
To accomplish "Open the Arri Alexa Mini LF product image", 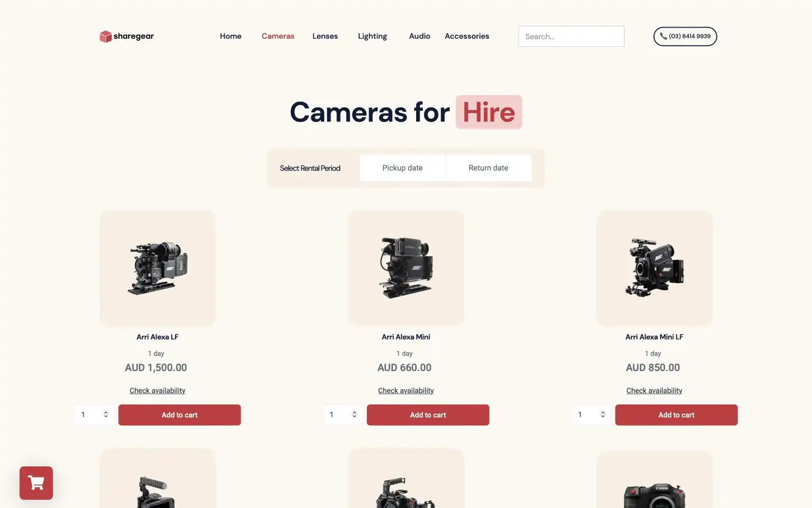I will (654, 268).
